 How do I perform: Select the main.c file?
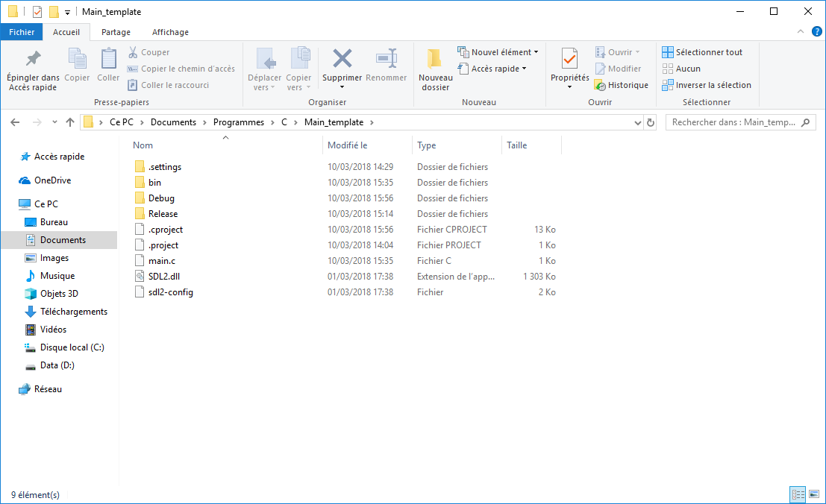click(162, 261)
